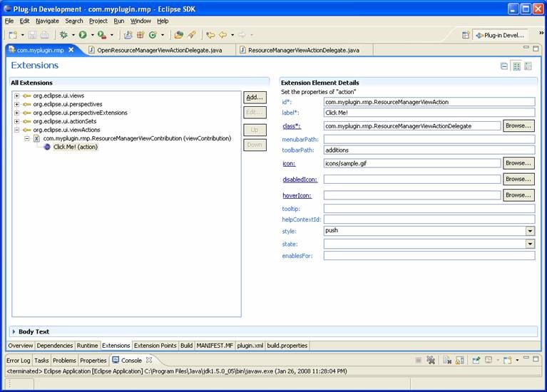
Task: Click Browse... next to the icon field
Action: tap(518, 163)
